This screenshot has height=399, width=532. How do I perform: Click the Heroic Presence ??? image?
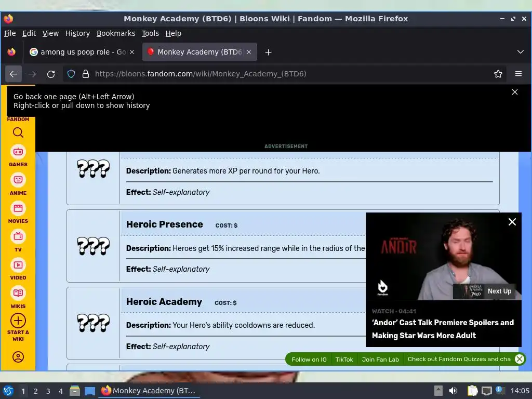click(94, 246)
